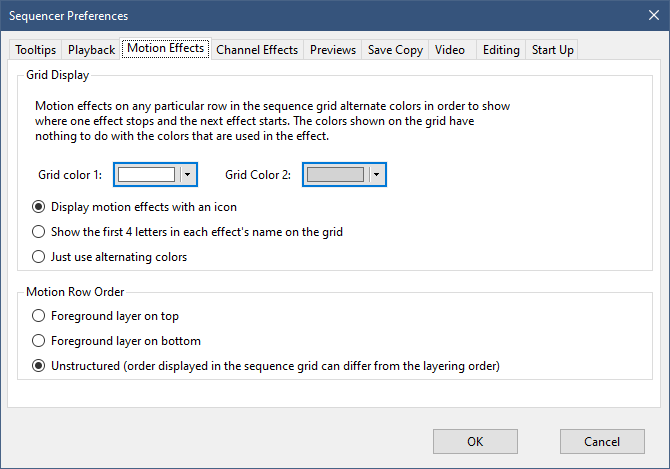Click the Grid color 1 white swatch
The width and height of the screenshot is (670, 469).
[146, 174]
